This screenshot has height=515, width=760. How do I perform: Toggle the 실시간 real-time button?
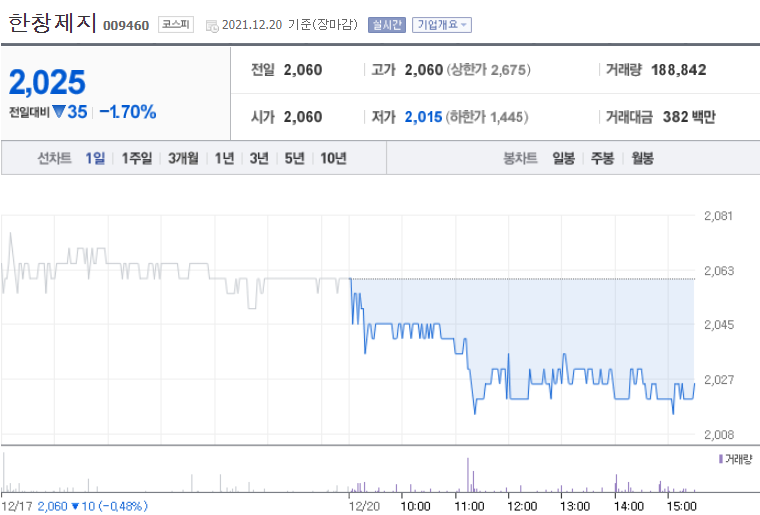coord(387,25)
